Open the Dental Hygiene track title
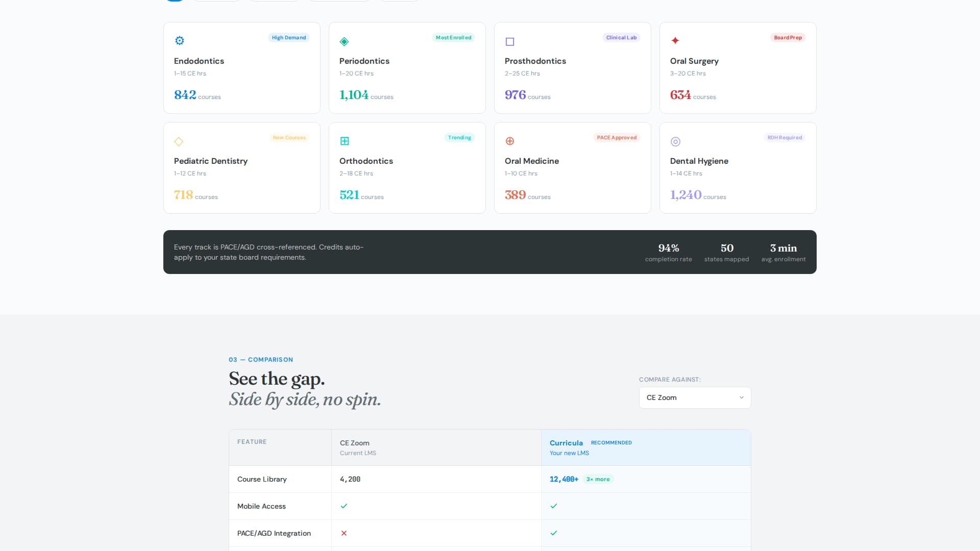Image resolution: width=980 pixels, height=551 pixels. pos(699,161)
